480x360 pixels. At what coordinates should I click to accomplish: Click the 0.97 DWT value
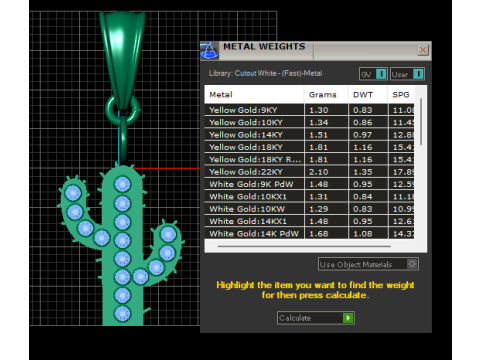coord(363,135)
